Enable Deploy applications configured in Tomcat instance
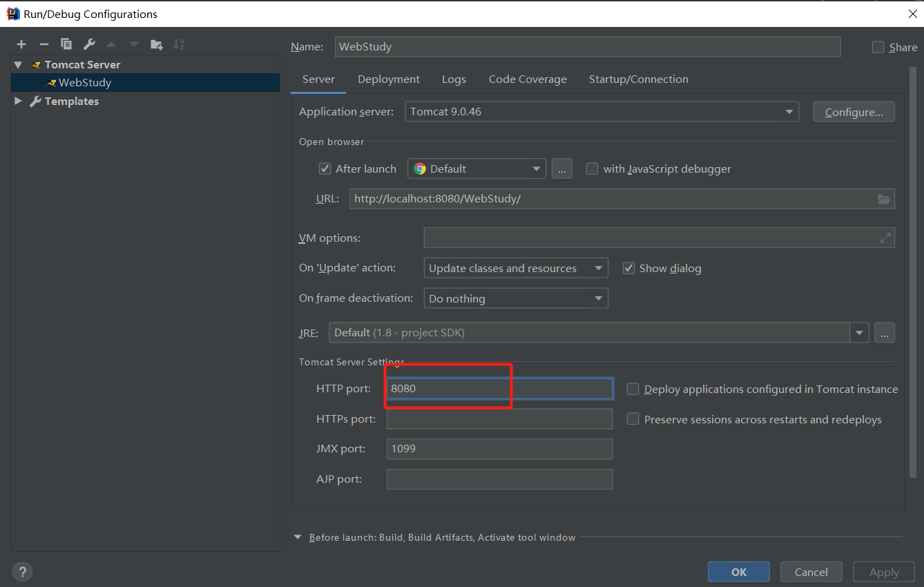This screenshot has height=587, width=924. [x=633, y=389]
